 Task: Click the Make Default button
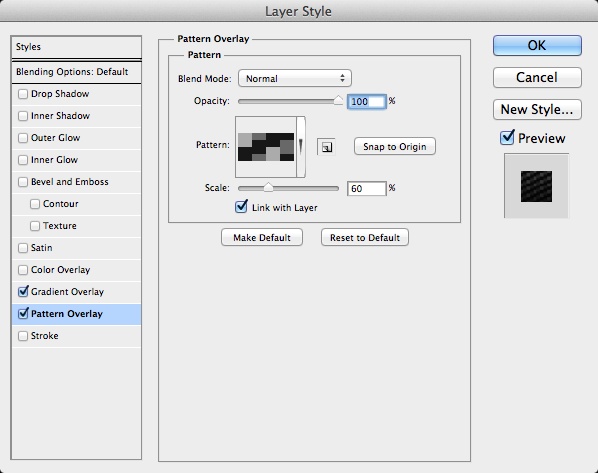click(262, 237)
